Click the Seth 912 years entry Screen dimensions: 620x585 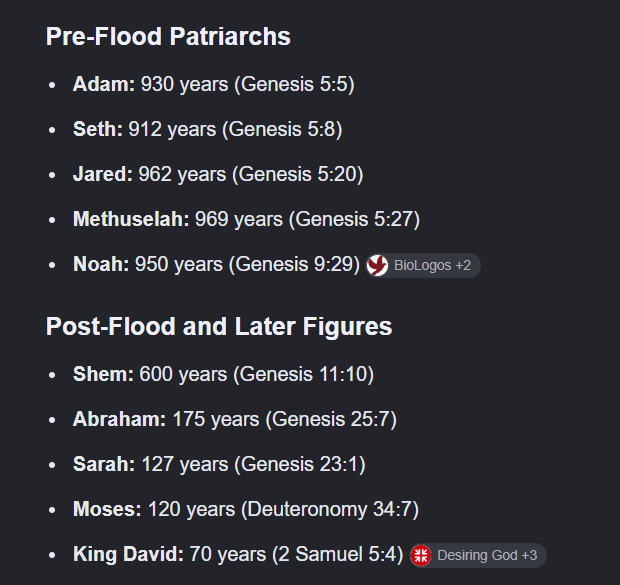(208, 129)
